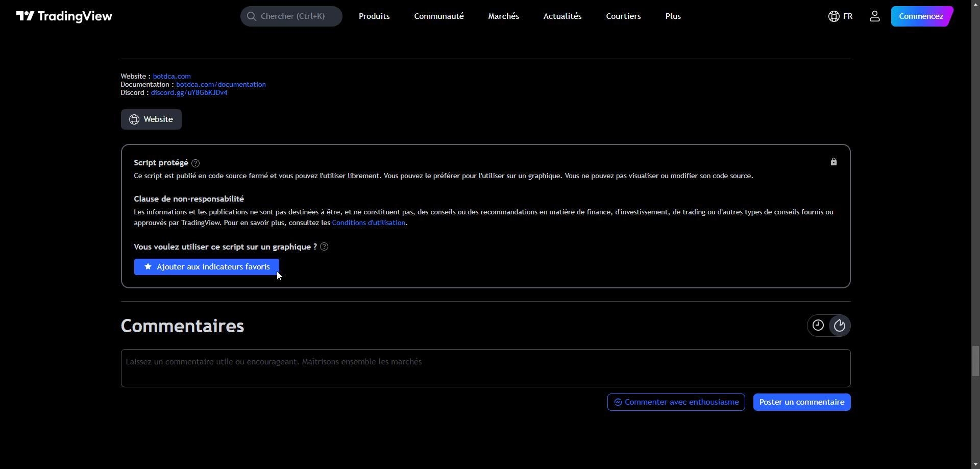Sort comments by most recent clock icon
This screenshot has height=469, width=980.
tap(818, 326)
